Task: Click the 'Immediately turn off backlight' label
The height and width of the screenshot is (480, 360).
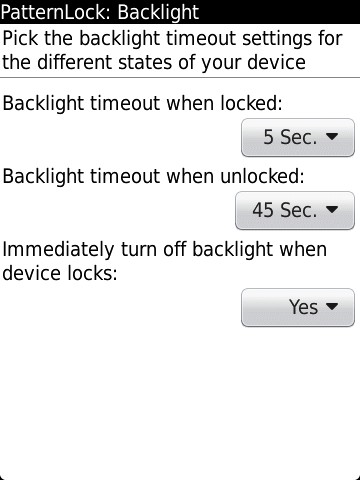Action: tap(164, 249)
